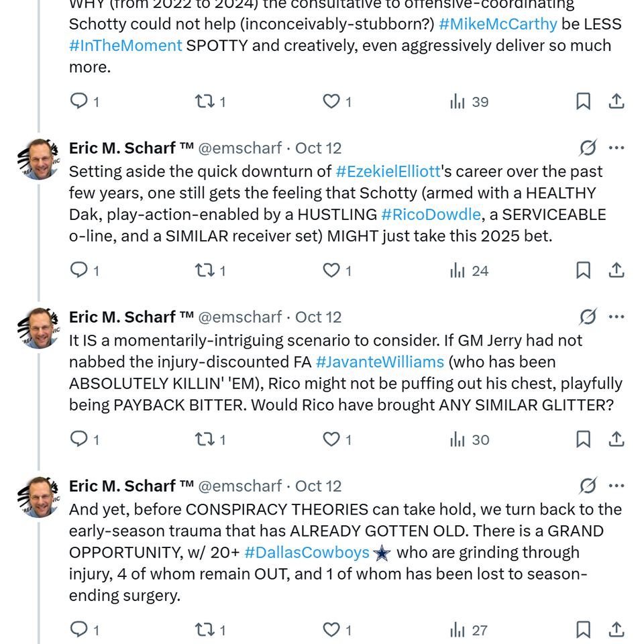Open the #MikeMcCarthy hashtag
The image size is (644, 644).
point(498,24)
